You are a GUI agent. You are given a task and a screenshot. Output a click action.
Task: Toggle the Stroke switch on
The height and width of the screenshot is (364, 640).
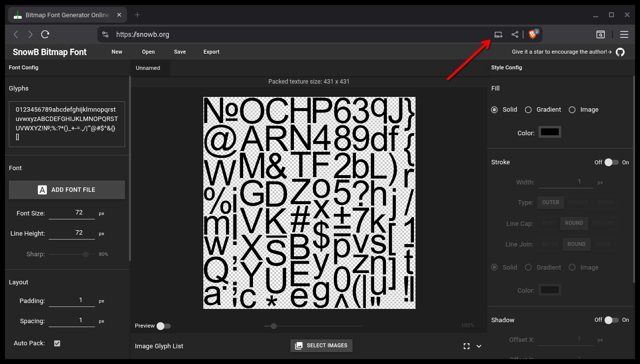tap(611, 162)
